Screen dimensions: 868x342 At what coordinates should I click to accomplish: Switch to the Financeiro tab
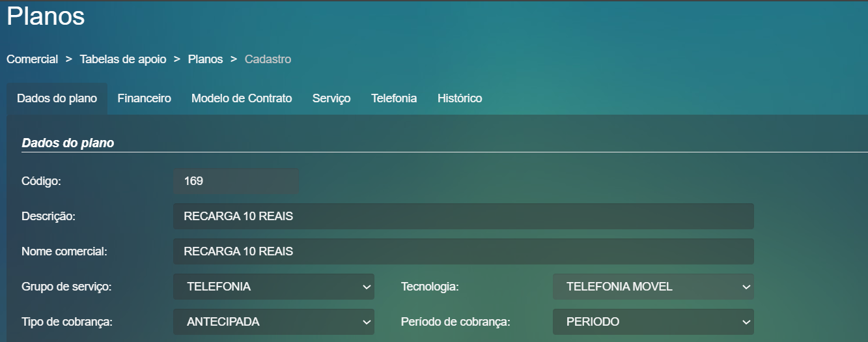coord(144,98)
